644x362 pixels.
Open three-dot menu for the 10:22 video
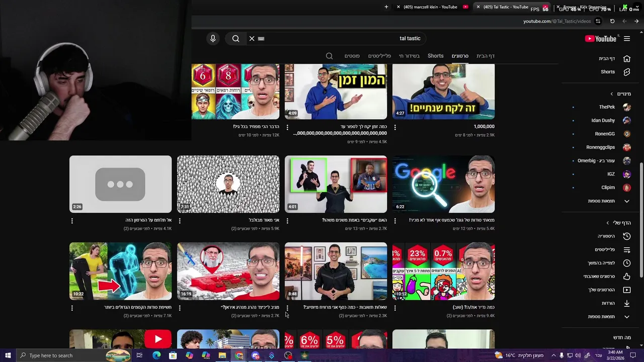[72, 308]
